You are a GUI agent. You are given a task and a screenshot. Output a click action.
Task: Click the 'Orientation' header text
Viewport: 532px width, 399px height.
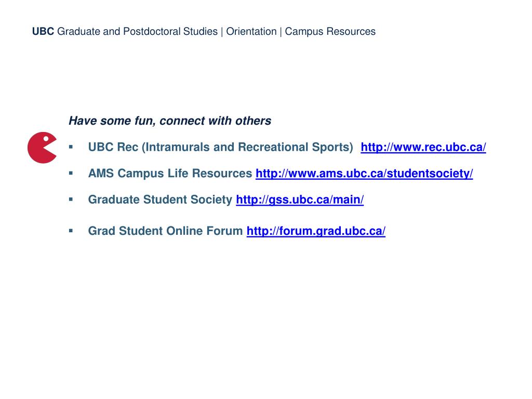pos(251,32)
